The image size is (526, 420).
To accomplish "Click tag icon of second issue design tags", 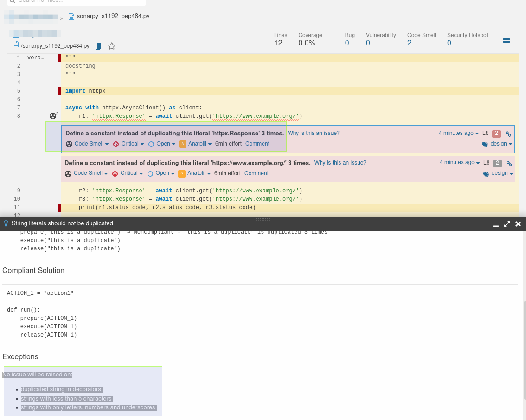I will (486, 174).
